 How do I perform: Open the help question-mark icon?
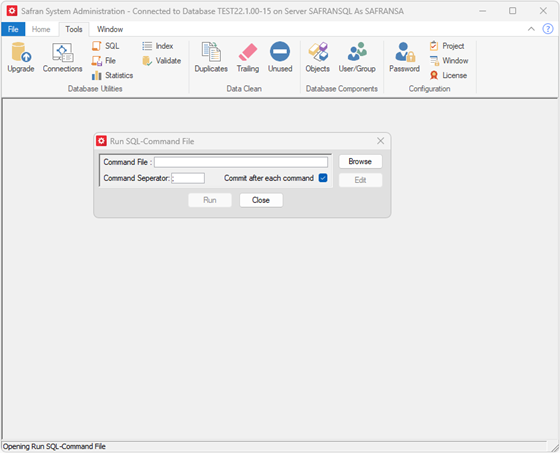click(548, 29)
